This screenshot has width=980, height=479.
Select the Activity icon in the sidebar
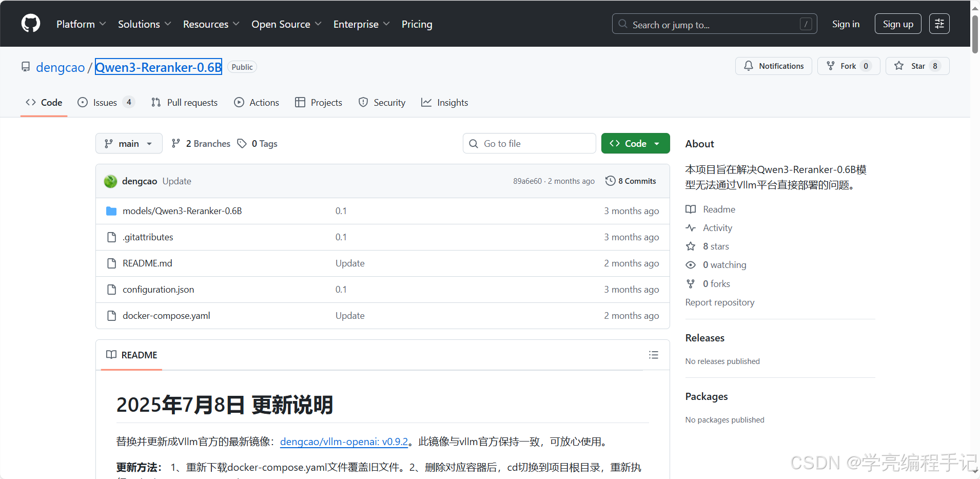[x=691, y=227]
